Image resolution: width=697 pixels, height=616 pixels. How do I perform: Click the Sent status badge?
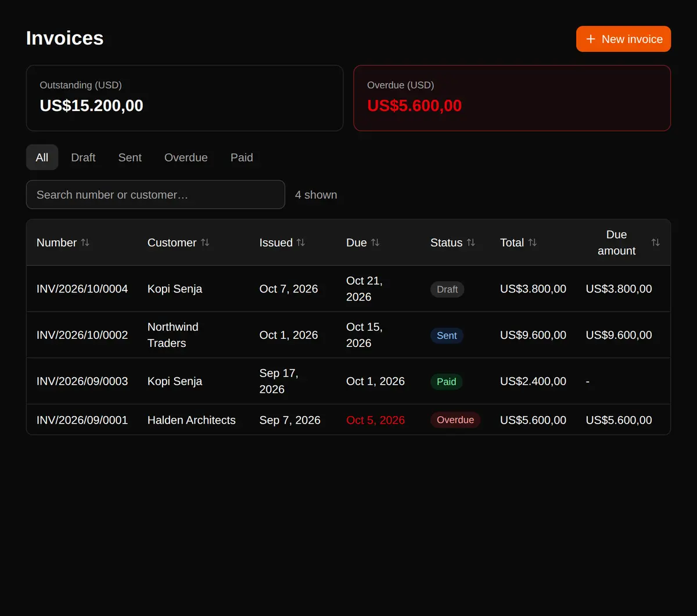(x=447, y=335)
